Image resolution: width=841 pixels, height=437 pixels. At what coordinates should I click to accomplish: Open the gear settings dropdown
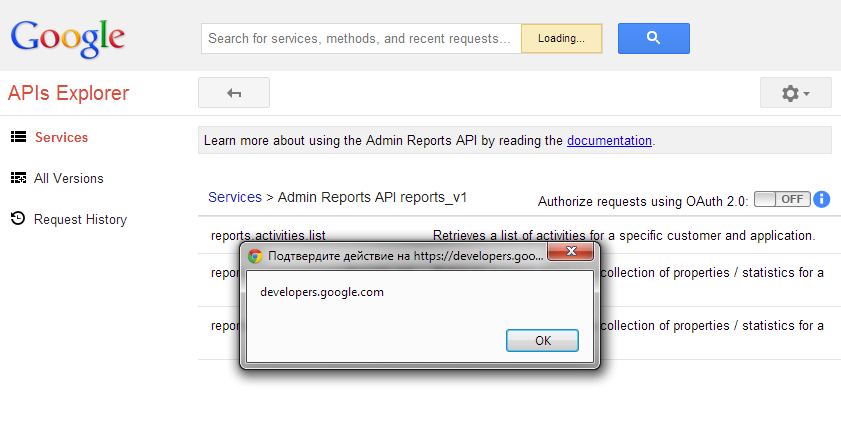tap(795, 93)
